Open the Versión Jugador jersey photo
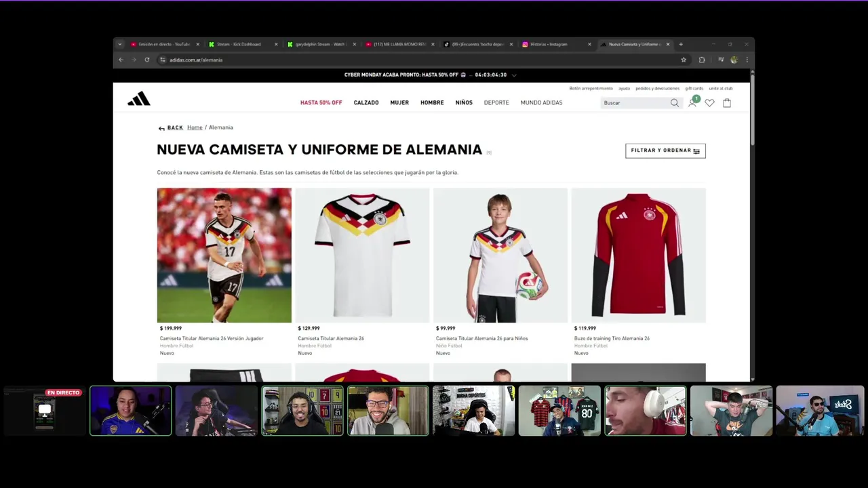 click(224, 256)
